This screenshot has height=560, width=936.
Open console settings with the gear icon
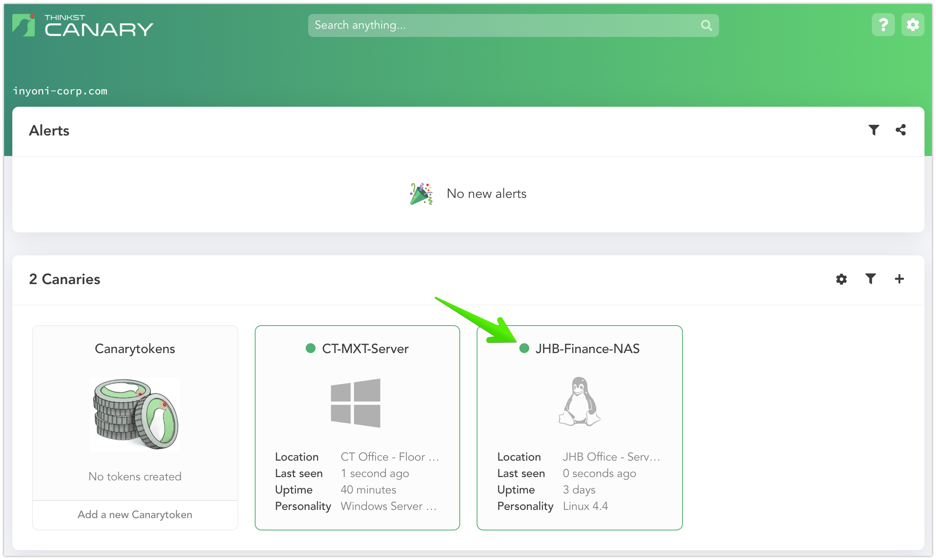pos(913,25)
